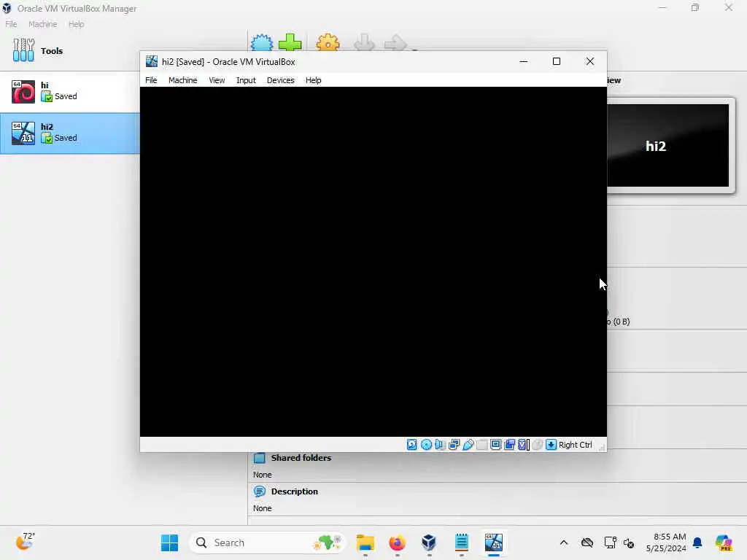The image size is (747, 560).
Task: Open the clock showing 8:55 AM
Action: click(666, 542)
